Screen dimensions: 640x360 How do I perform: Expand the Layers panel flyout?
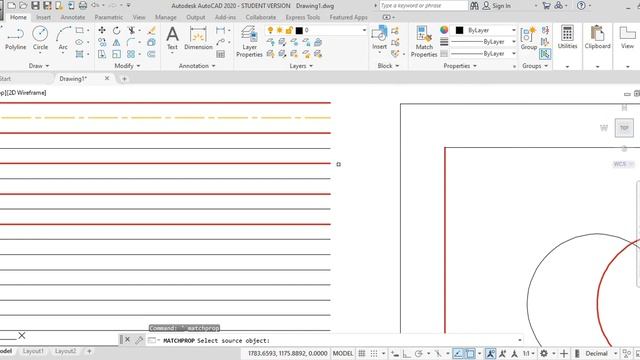[301, 66]
